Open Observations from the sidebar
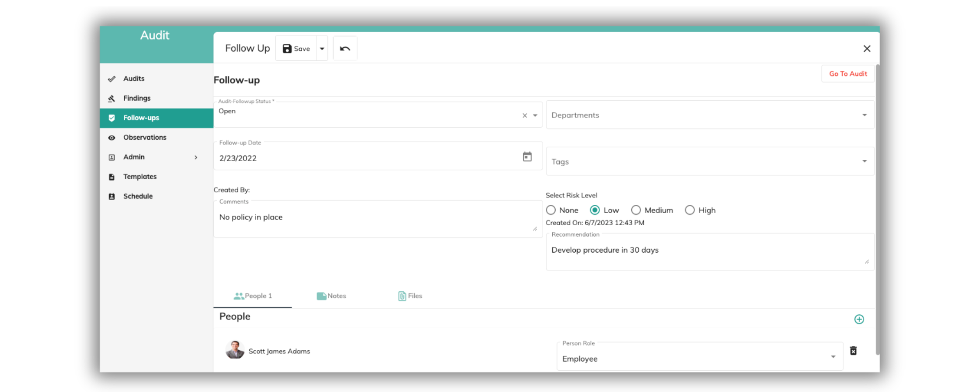This screenshot has width=980, height=392. pos(145,138)
